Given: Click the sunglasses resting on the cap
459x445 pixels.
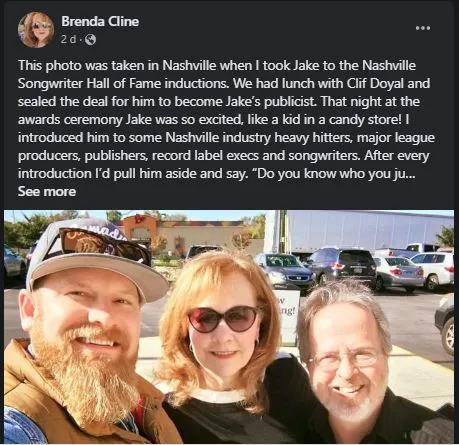Looking at the screenshot, I should pyautogui.click(x=104, y=245).
